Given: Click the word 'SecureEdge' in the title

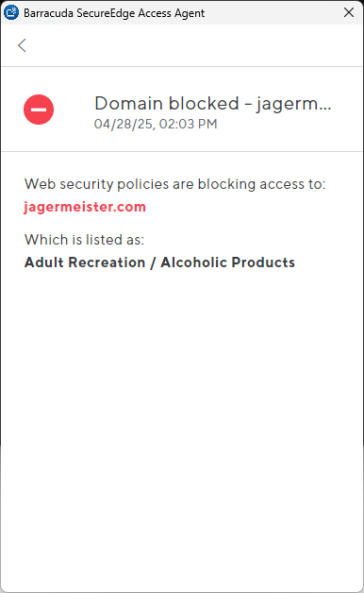Looking at the screenshot, I should tap(106, 13).
